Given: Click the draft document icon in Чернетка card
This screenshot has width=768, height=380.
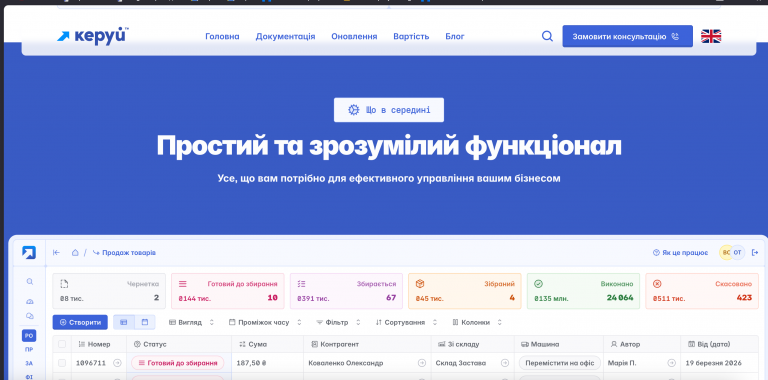Looking at the screenshot, I should point(64,284).
